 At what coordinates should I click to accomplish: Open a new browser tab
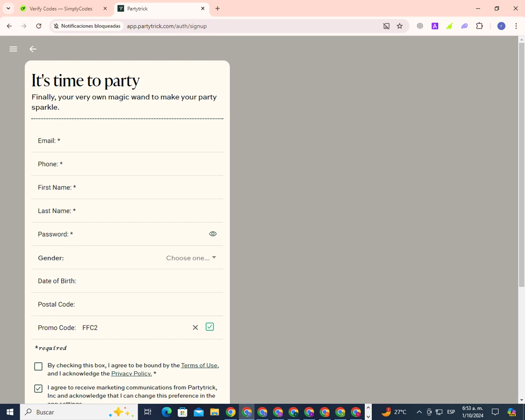218,8
